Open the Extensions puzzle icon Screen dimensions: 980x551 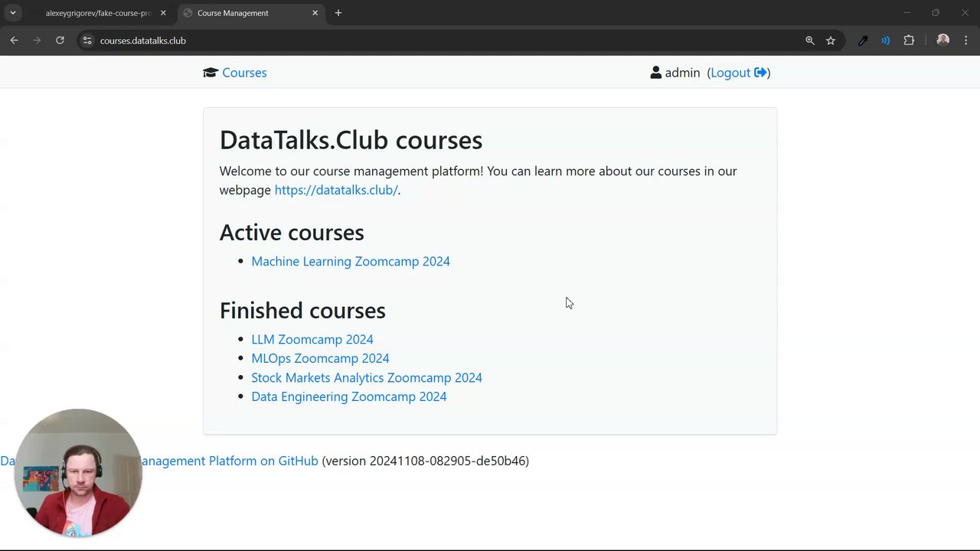[909, 41]
